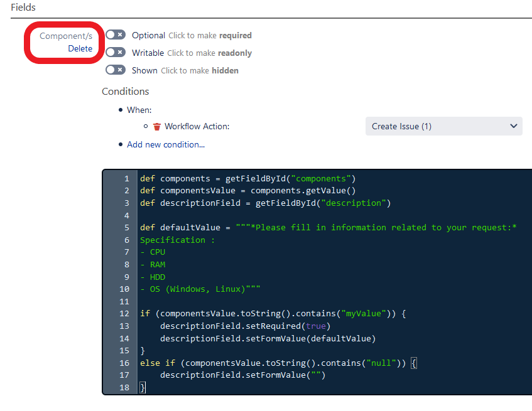
Task: Click the setFormValue("") code line
Action: coord(242,375)
